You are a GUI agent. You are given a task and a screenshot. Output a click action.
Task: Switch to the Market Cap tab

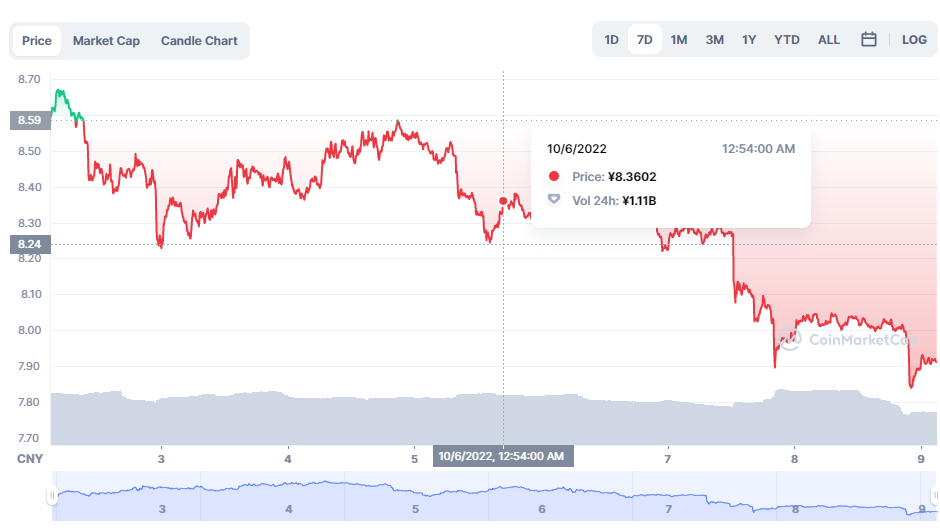tap(106, 41)
